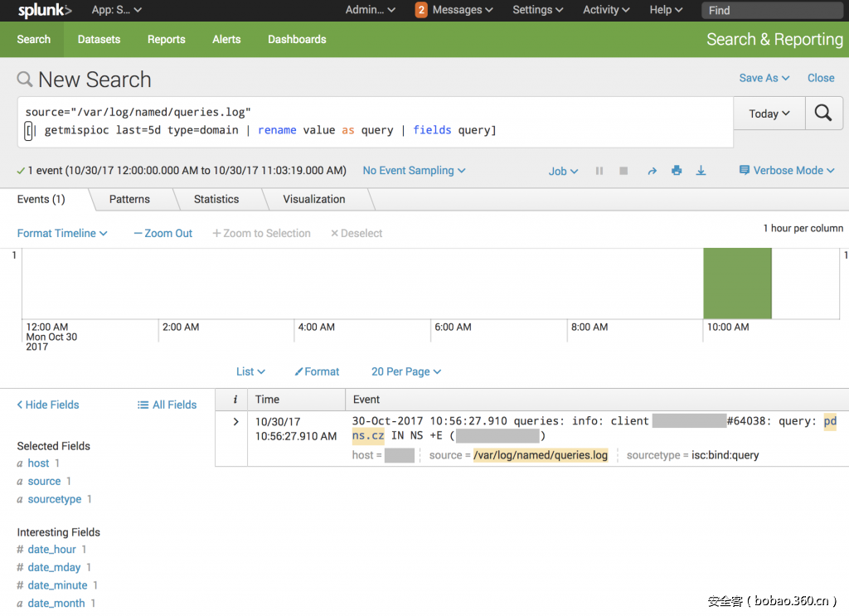
Task: Open the 20 Per Page dropdown
Action: [x=405, y=371]
